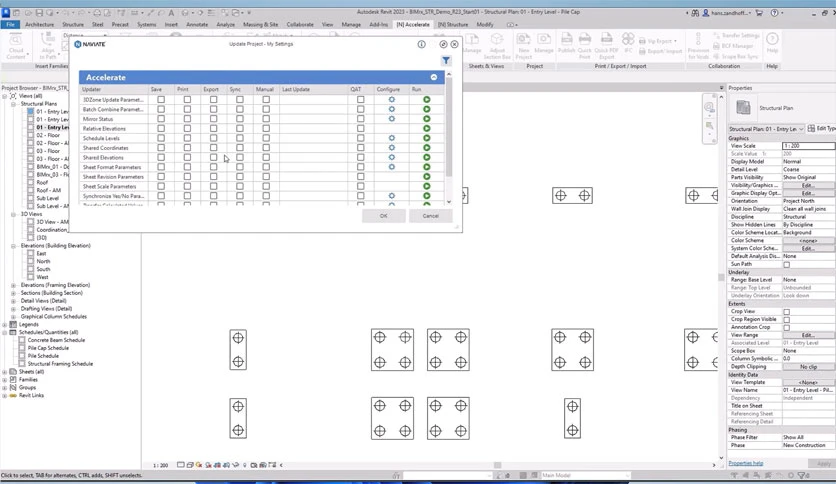Switch to the Architecture ribbon tab
The width and height of the screenshot is (836, 484).
point(39,25)
